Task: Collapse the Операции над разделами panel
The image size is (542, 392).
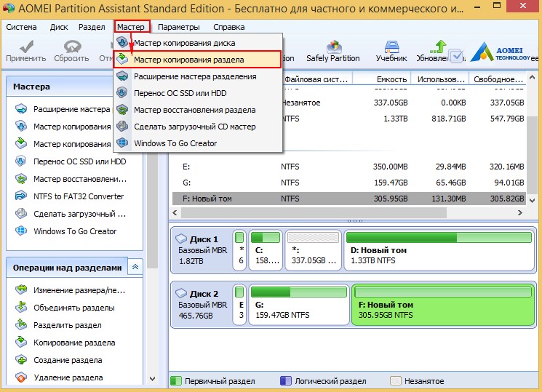Action: [135, 266]
